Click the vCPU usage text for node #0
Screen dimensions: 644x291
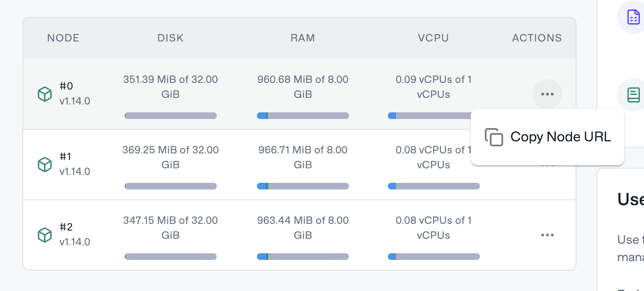(x=433, y=87)
